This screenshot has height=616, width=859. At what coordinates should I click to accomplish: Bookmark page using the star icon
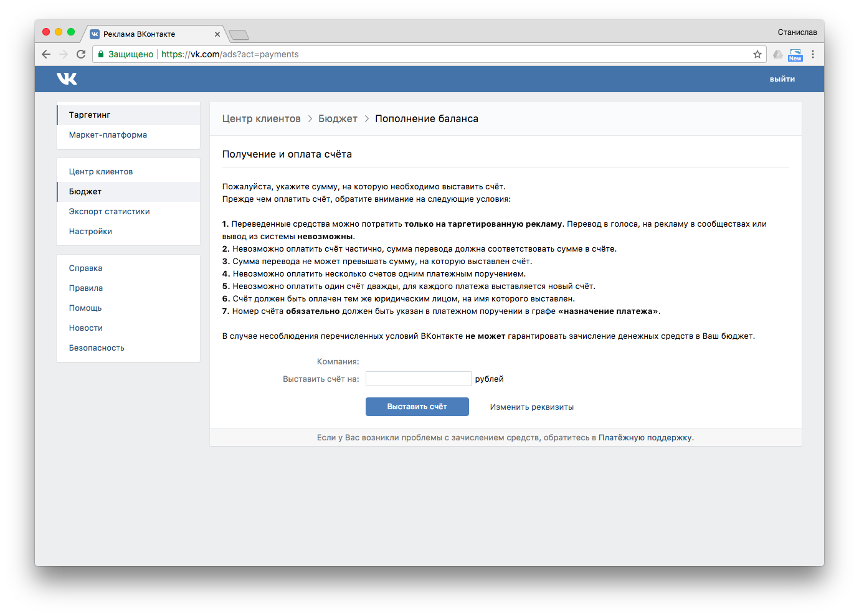point(757,54)
